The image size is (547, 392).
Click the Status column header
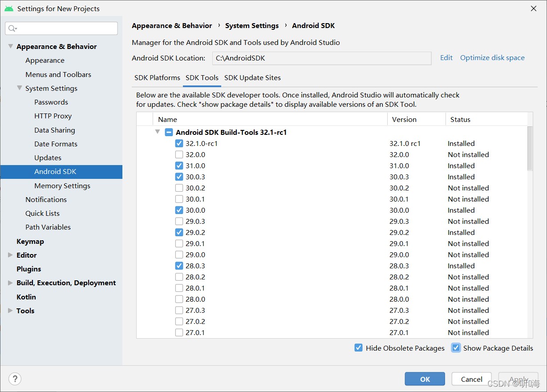(x=486, y=119)
